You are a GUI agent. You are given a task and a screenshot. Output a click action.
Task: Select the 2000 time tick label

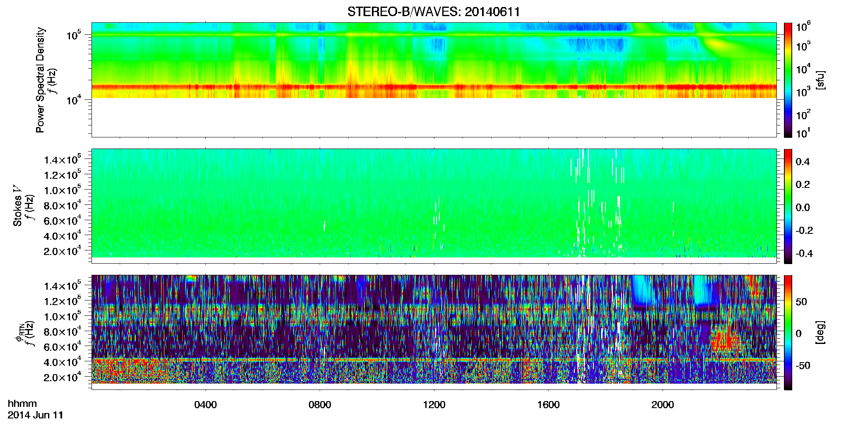[x=663, y=404]
